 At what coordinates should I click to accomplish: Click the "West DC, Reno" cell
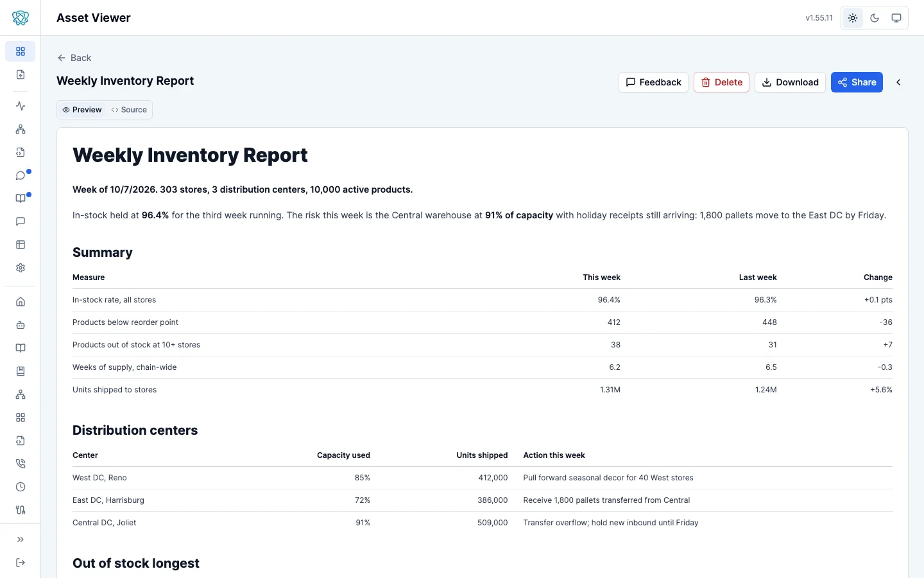[99, 478]
